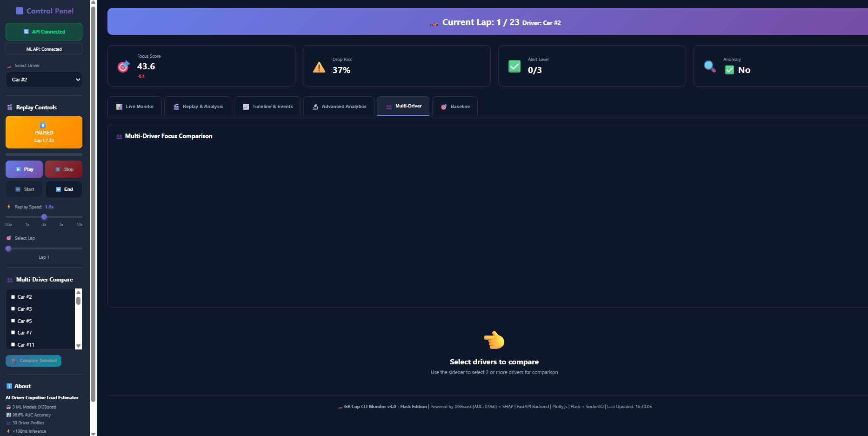
Task: Jump to End of replay
Action: coord(64,189)
